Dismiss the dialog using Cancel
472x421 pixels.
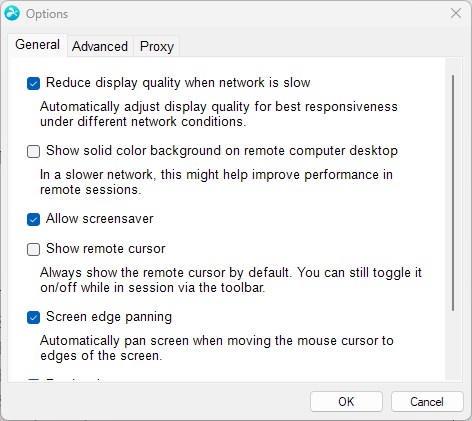[x=427, y=402]
